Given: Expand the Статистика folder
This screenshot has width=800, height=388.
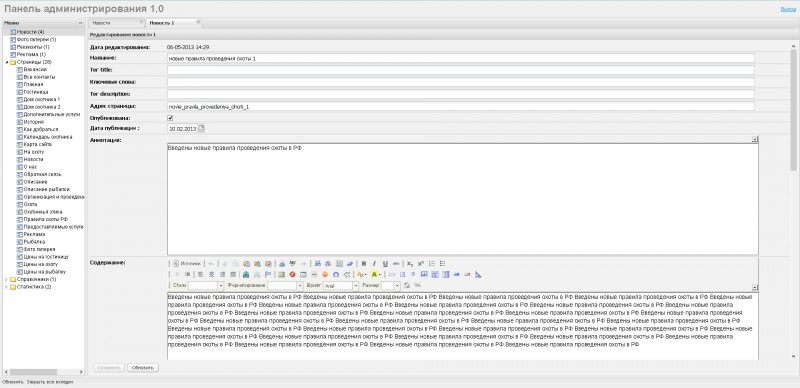Looking at the screenshot, I should click(7, 287).
